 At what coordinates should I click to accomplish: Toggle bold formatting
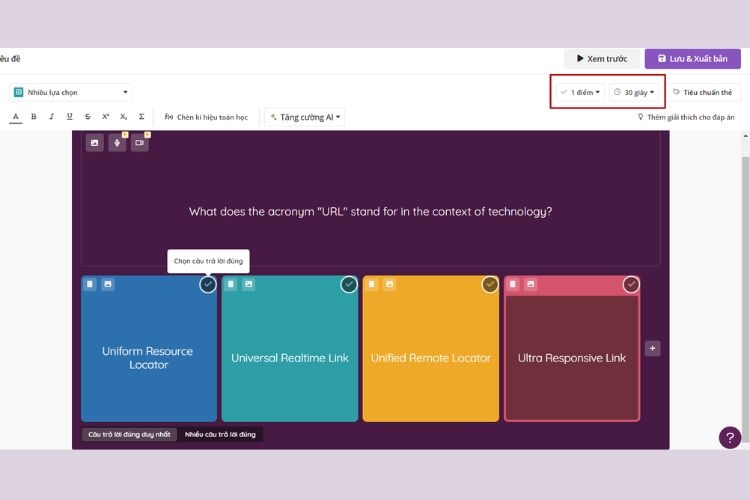point(33,117)
